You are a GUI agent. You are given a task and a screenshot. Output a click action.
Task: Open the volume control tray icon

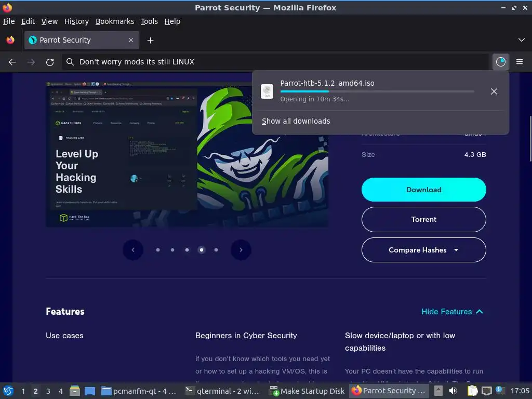click(x=453, y=391)
